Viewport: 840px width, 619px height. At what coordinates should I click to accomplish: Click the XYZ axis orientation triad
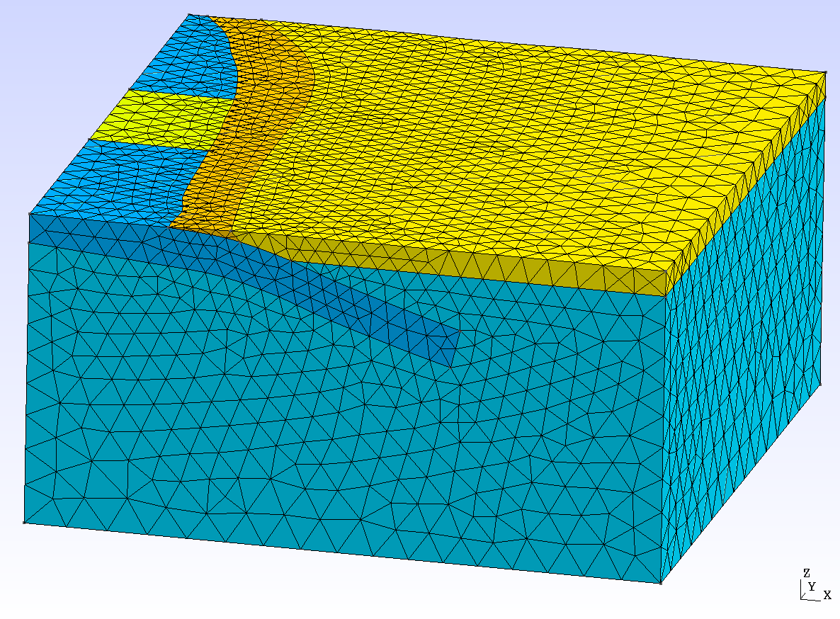[x=815, y=585]
